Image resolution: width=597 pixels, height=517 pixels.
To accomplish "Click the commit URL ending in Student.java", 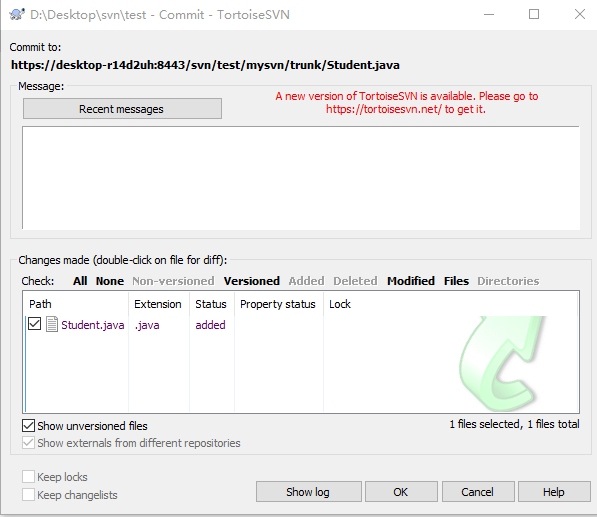I will point(205,65).
